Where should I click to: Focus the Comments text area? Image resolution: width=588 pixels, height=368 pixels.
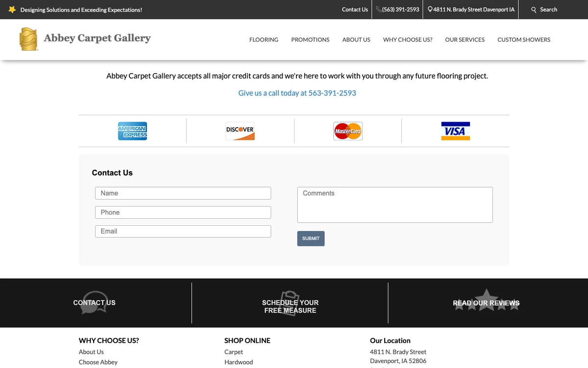395,205
